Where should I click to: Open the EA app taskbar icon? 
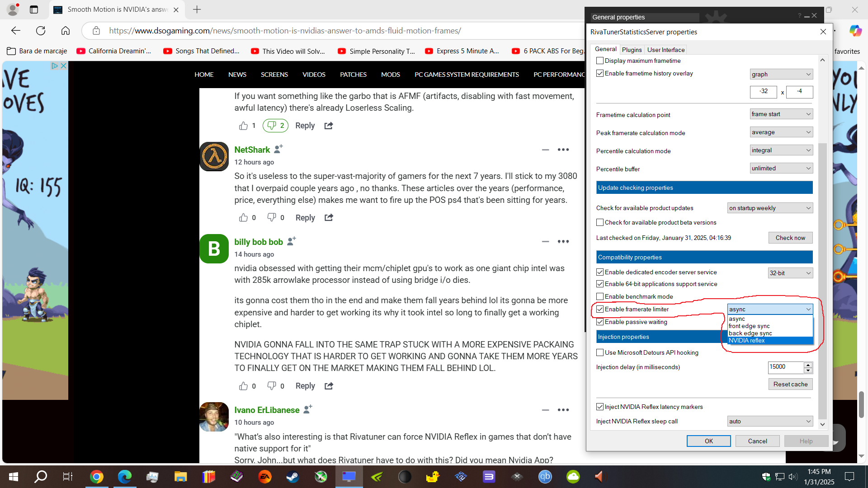(x=264, y=476)
